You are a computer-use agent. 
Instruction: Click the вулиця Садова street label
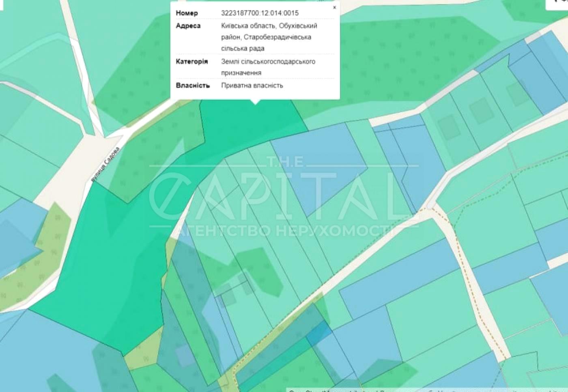pyautogui.click(x=105, y=164)
